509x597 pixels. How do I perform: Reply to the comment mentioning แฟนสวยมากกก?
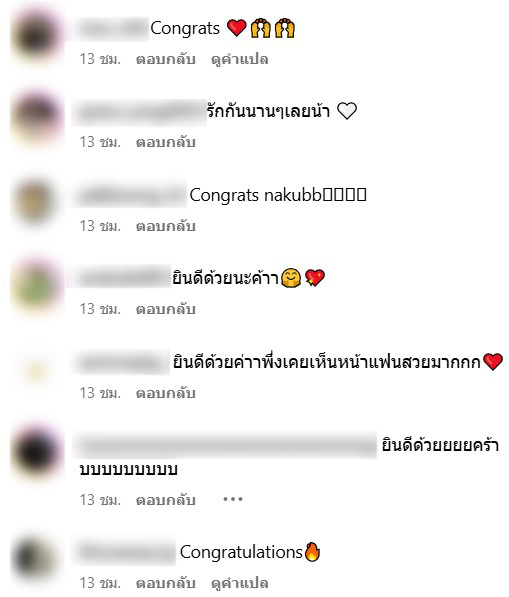(166, 393)
